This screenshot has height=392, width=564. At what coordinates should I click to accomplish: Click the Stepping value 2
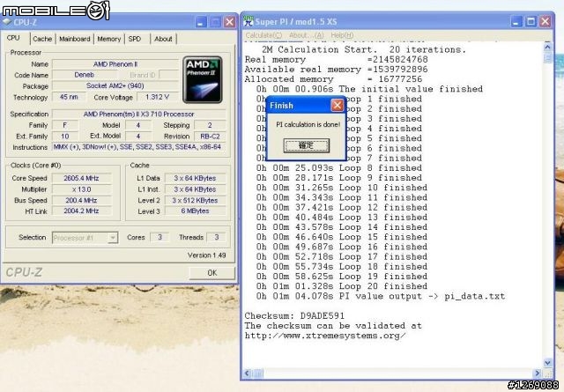(x=210, y=125)
